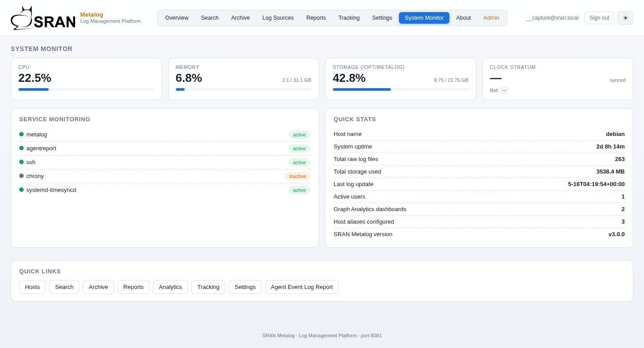Click the Graph Analytics dashboards label
This screenshot has width=644, height=348.
(370, 209)
